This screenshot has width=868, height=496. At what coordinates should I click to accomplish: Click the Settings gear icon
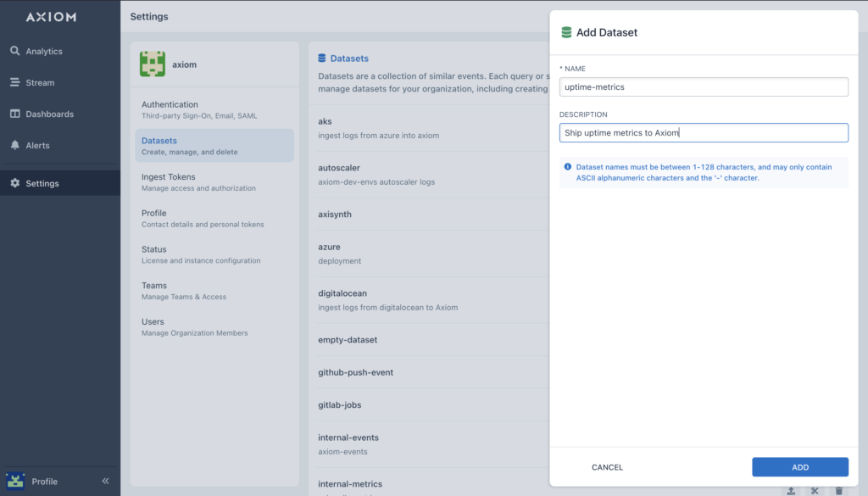pos(15,183)
